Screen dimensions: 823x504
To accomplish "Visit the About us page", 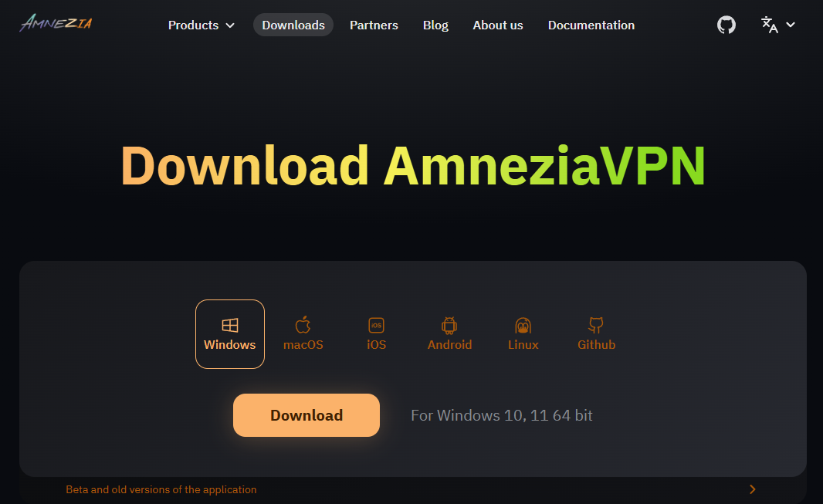I will 497,25.
